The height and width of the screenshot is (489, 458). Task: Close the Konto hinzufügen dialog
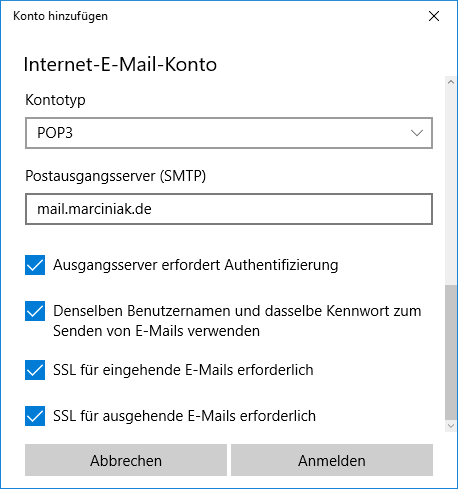[434, 16]
